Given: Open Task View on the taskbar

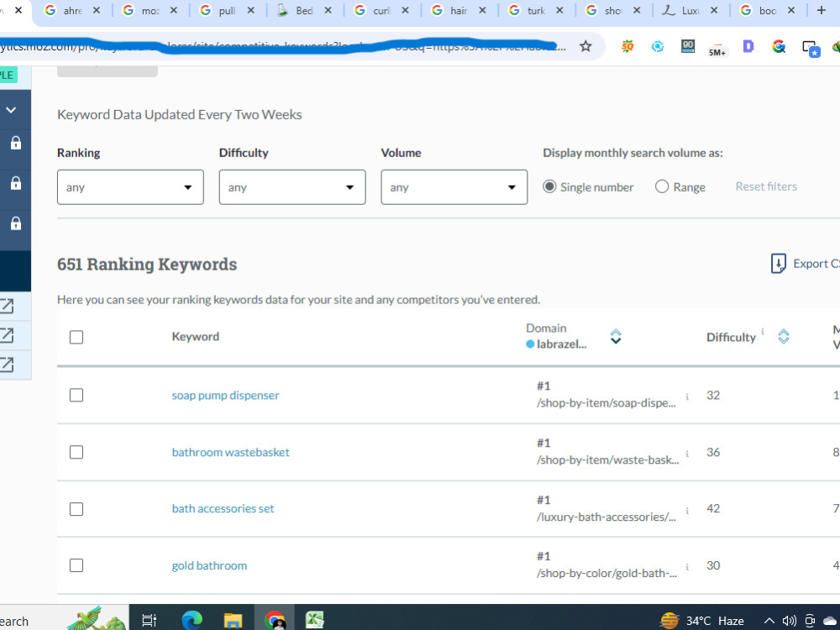Looking at the screenshot, I should click(x=149, y=621).
